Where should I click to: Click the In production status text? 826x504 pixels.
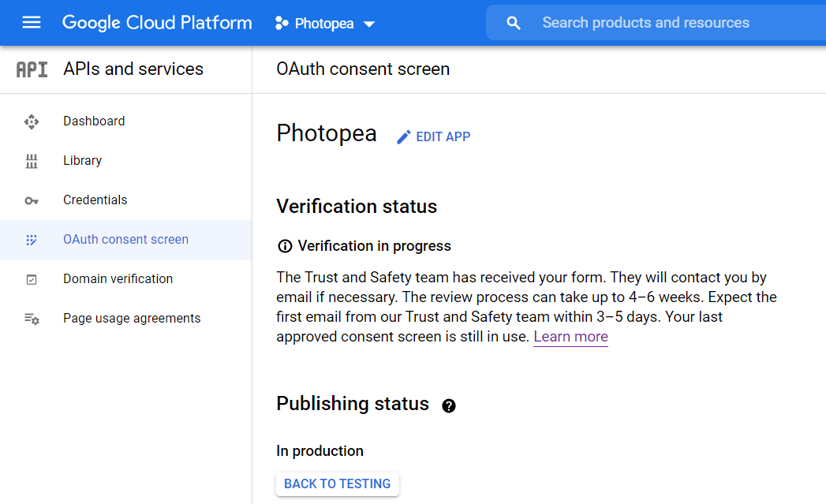320,451
